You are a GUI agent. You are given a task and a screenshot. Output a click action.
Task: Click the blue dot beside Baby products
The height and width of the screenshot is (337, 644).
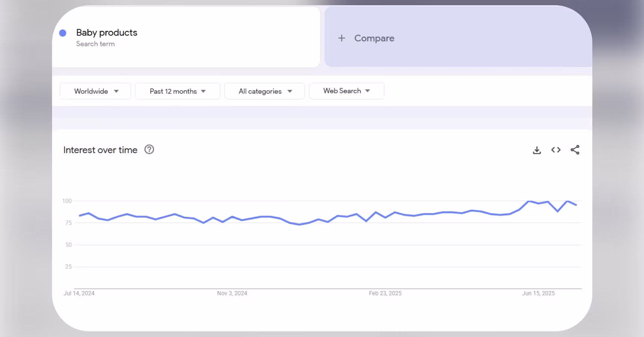tap(63, 33)
